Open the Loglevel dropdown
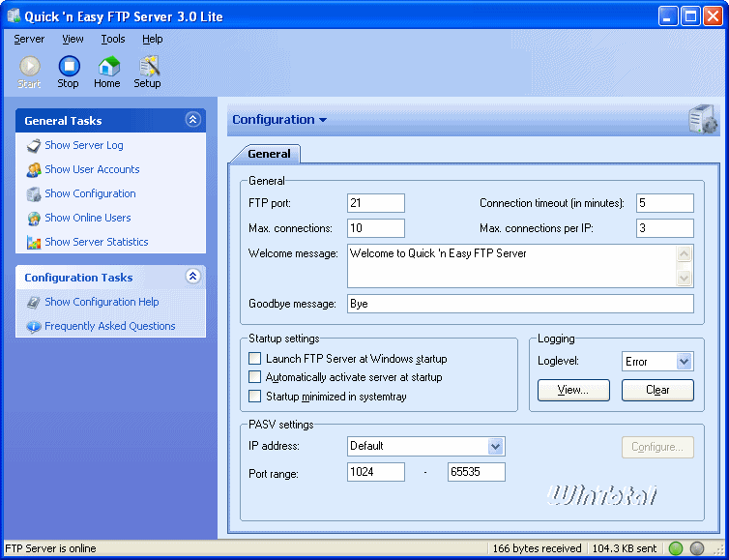This screenshot has height=560, width=729. click(684, 362)
